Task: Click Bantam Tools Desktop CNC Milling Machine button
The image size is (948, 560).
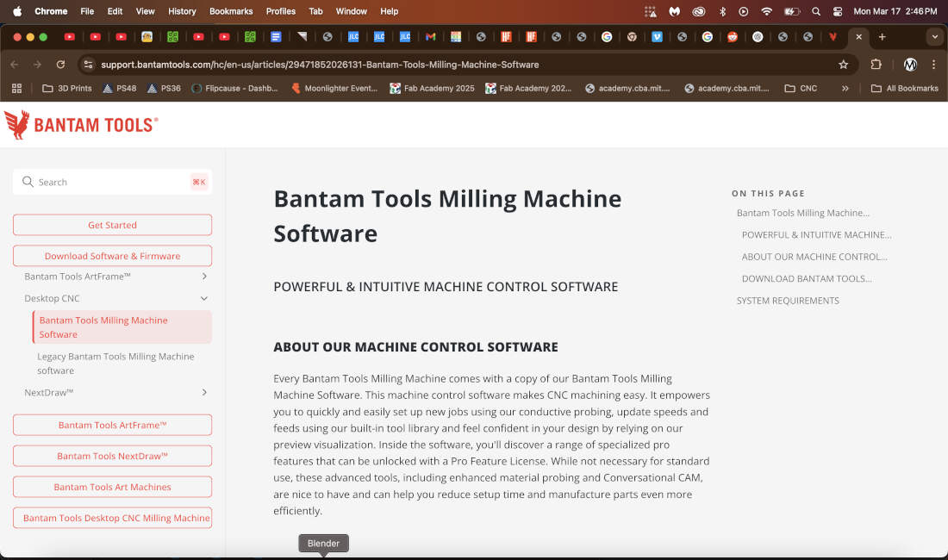Action: 112,518
